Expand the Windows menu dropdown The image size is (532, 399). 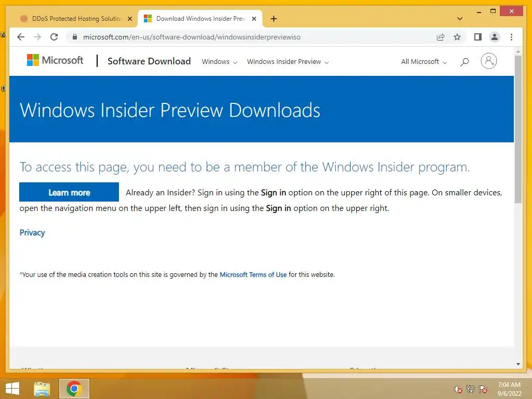point(219,62)
